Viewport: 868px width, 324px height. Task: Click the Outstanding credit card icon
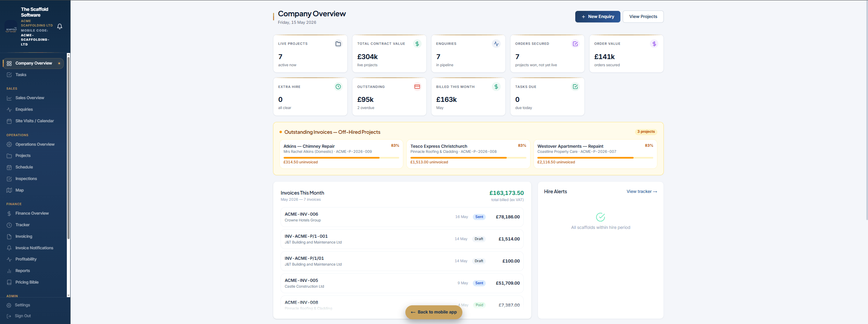click(x=417, y=87)
